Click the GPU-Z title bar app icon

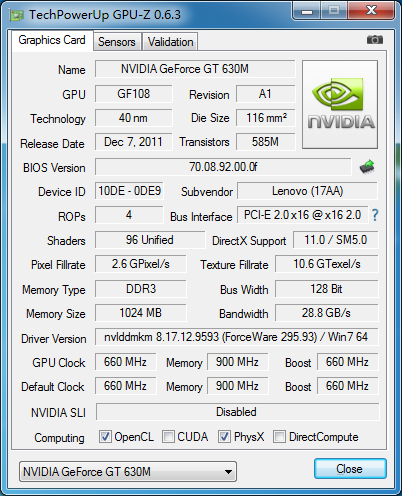[16, 15]
